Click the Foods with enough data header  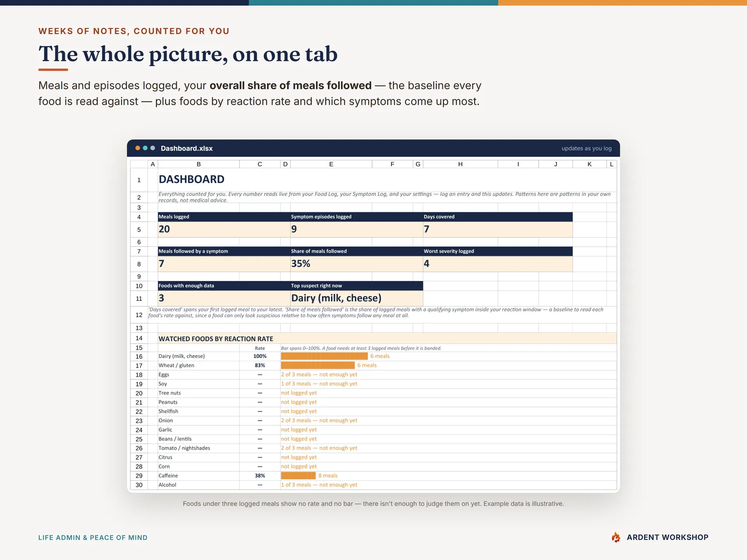pyautogui.click(x=224, y=286)
